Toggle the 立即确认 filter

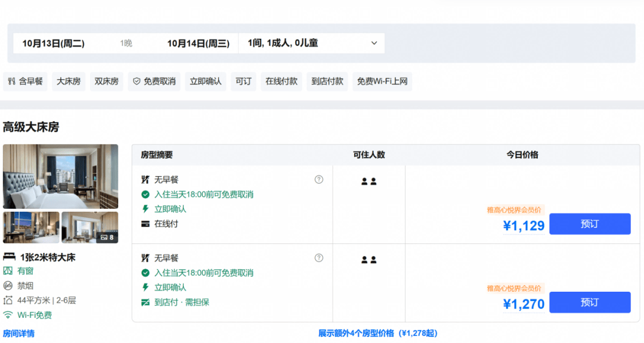(205, 81)
